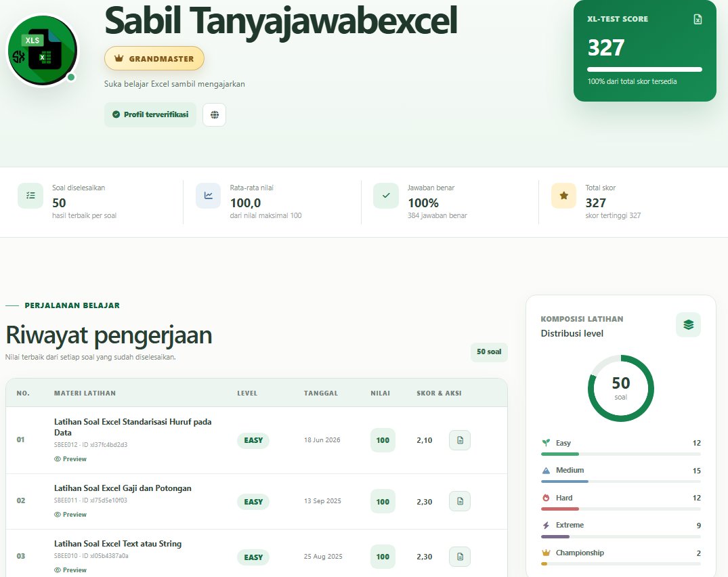Open the document icon for row 03
The image size is (728, 577).
click(x=460, y=557)
